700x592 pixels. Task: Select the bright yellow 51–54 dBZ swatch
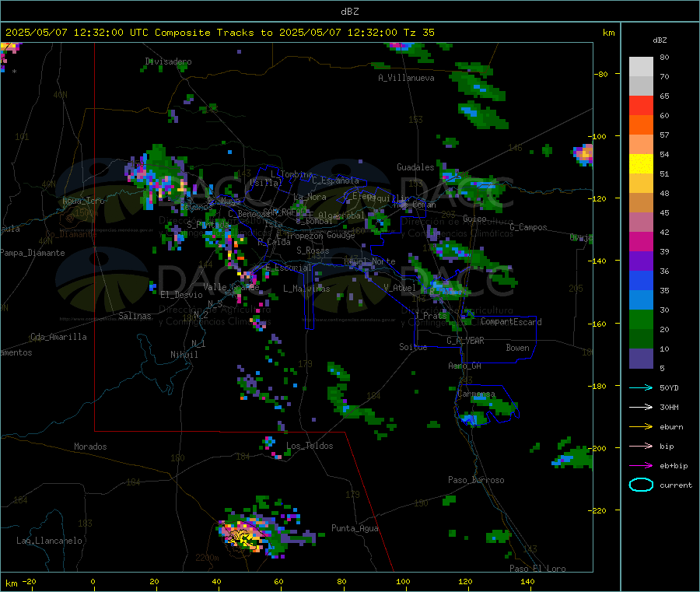click(641, 164)
